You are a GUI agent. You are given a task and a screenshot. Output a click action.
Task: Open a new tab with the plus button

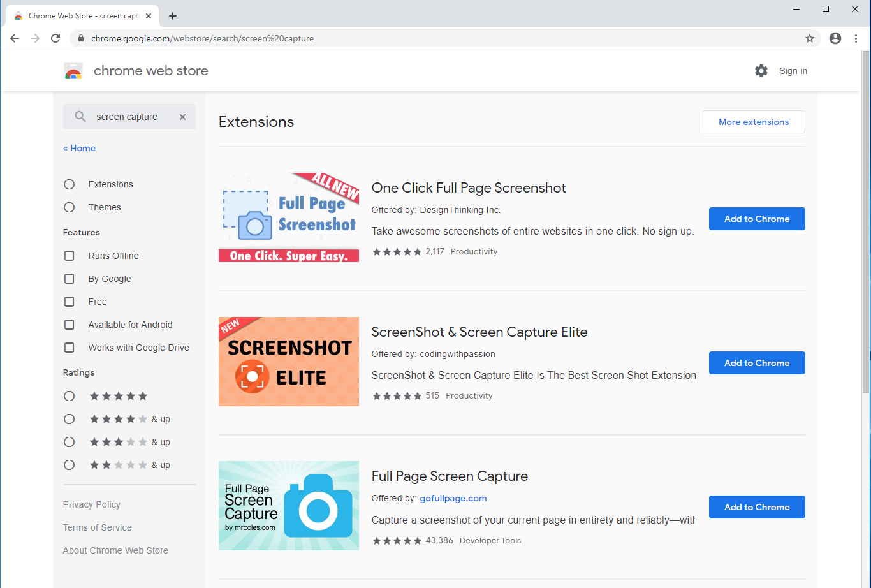[x=173, y=16]
